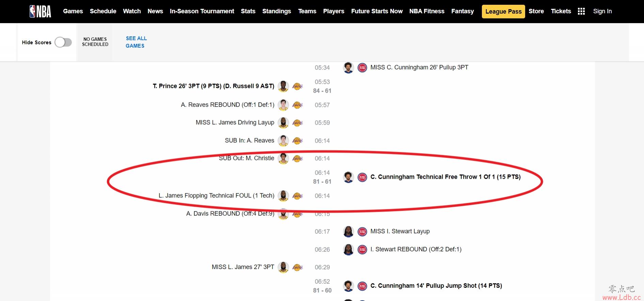Select C. Cunningham Technical Free Throw play
This screenshot has height=301, width=644.
click(445, 177)
